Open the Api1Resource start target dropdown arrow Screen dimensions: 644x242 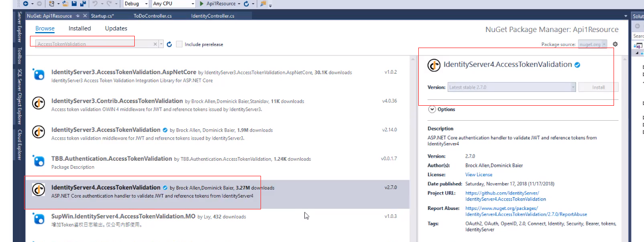coord(240,4)
